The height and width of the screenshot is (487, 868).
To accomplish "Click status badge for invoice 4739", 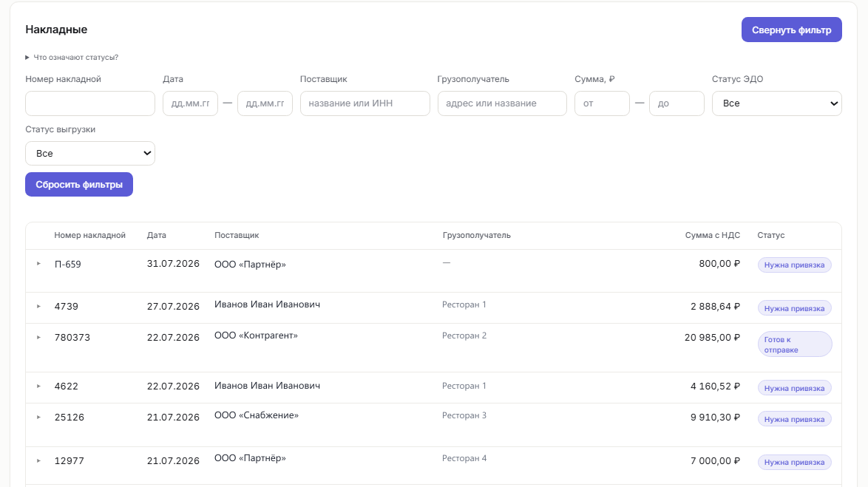I will (794, 308).
